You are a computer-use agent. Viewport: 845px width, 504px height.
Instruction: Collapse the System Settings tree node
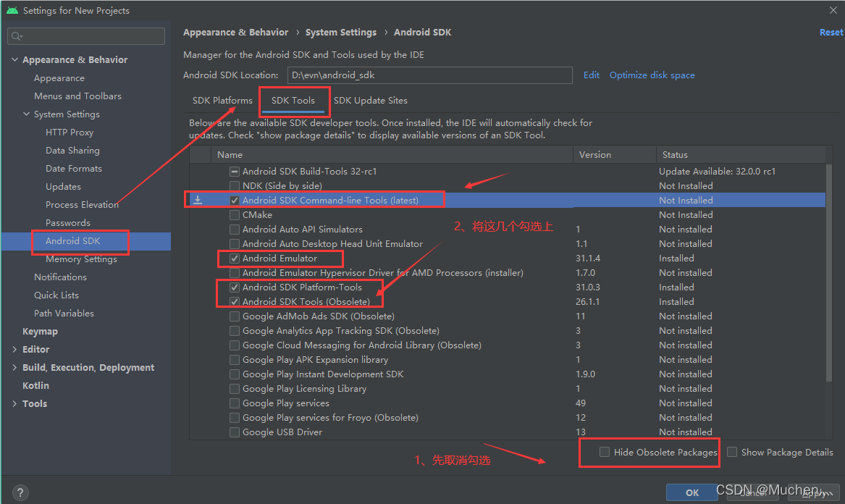(26, 114)
